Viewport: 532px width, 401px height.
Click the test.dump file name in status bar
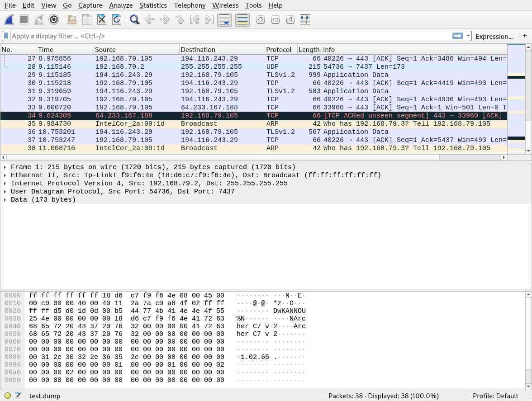coord(44,396)
